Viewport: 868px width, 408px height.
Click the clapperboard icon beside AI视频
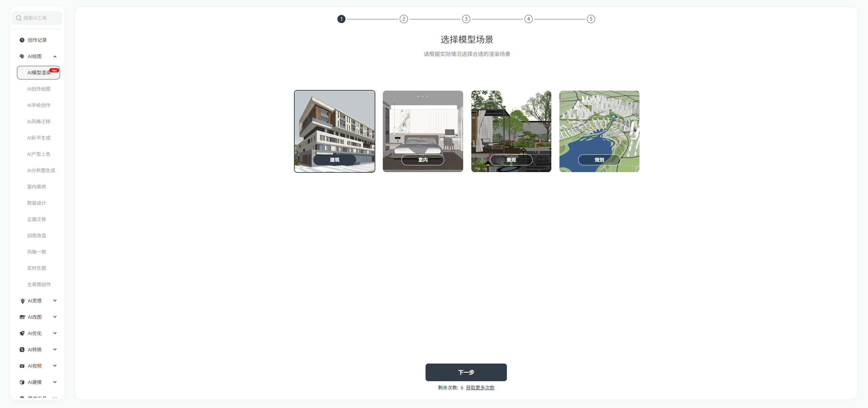[22, 366]
